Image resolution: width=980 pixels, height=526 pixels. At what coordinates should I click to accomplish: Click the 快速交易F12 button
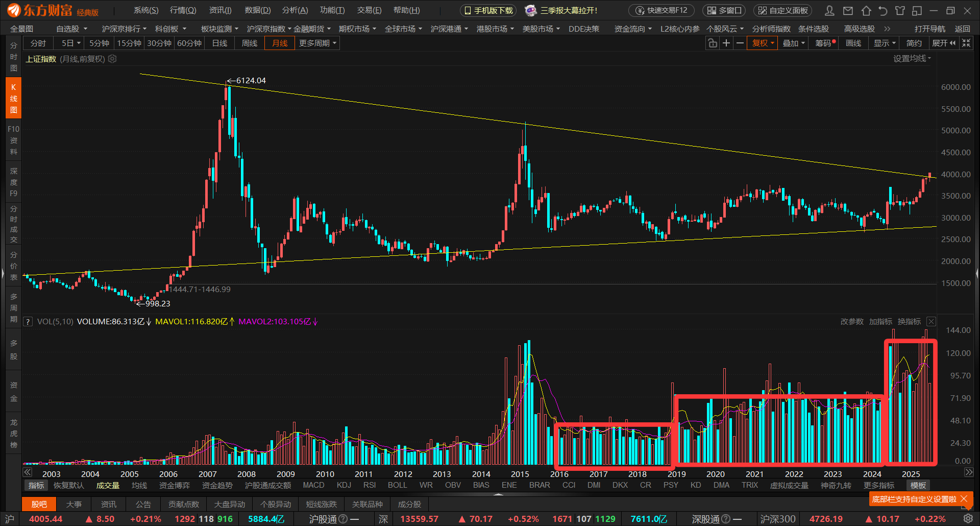click(x=661, y=10)
